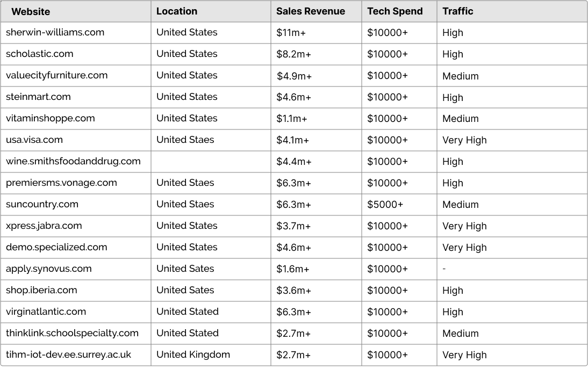
Task: Click the Traffic column header
Action: click(x=457, y=11)
